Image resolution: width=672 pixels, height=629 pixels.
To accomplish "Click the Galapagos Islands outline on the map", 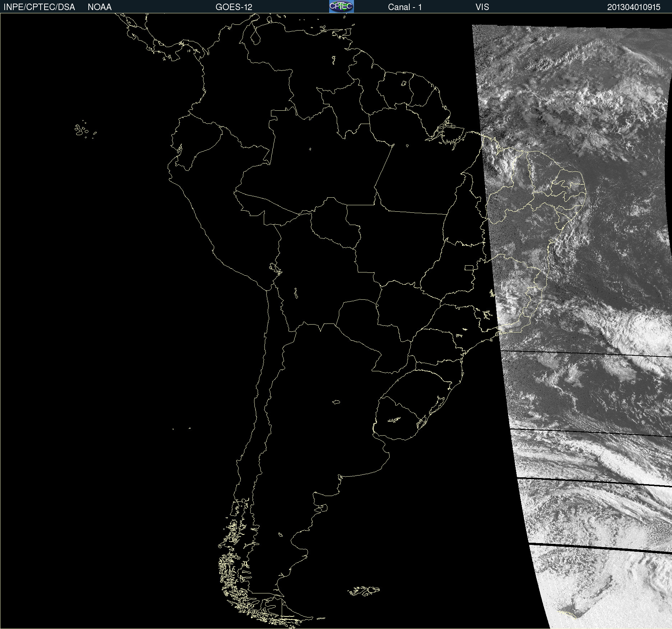I will point(86,129).
